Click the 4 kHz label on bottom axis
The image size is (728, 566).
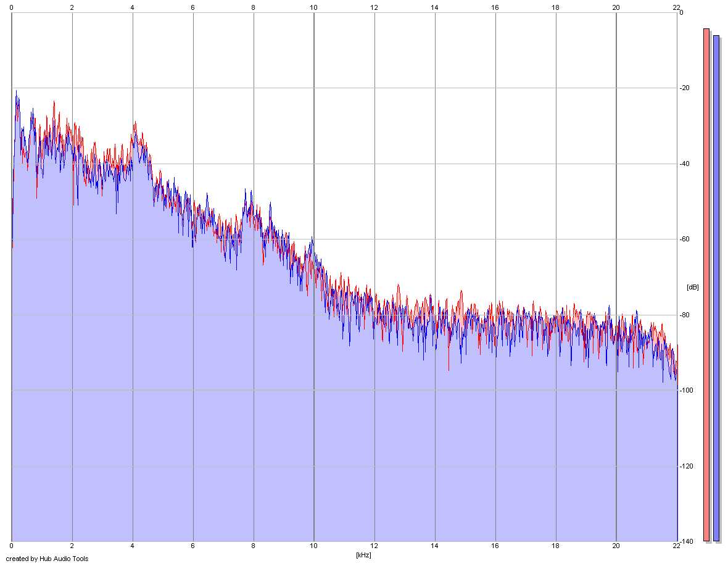tap(132, 546)
